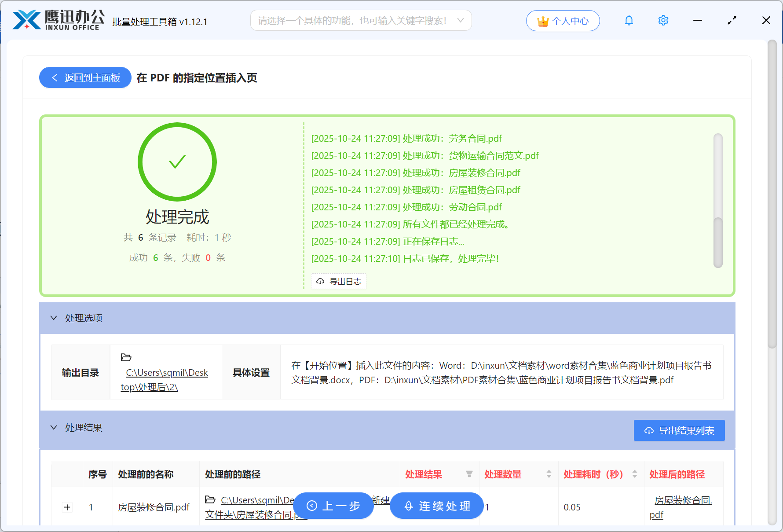Screen dimensions: 783x532
Task: Expand row 1 with the plus button
Action: (x=67, y=507)
